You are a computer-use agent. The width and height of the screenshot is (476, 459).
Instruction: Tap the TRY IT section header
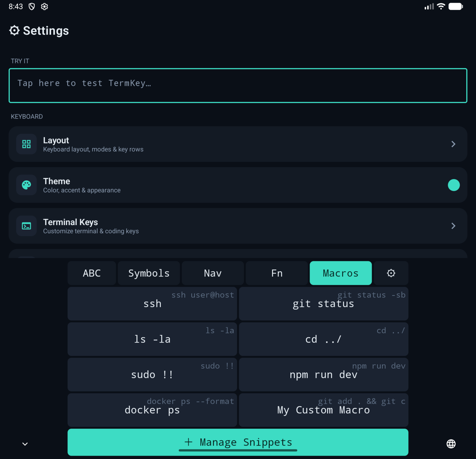click(20, 61)
